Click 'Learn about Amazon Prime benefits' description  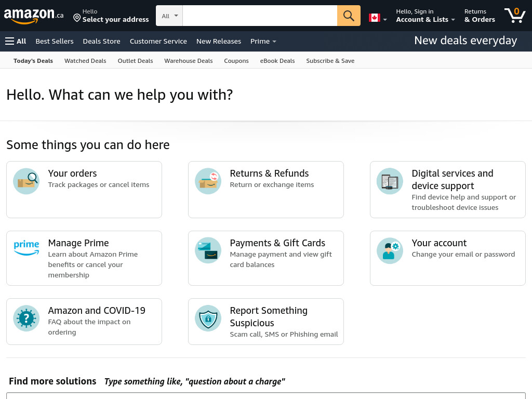[x=92, y=264]
